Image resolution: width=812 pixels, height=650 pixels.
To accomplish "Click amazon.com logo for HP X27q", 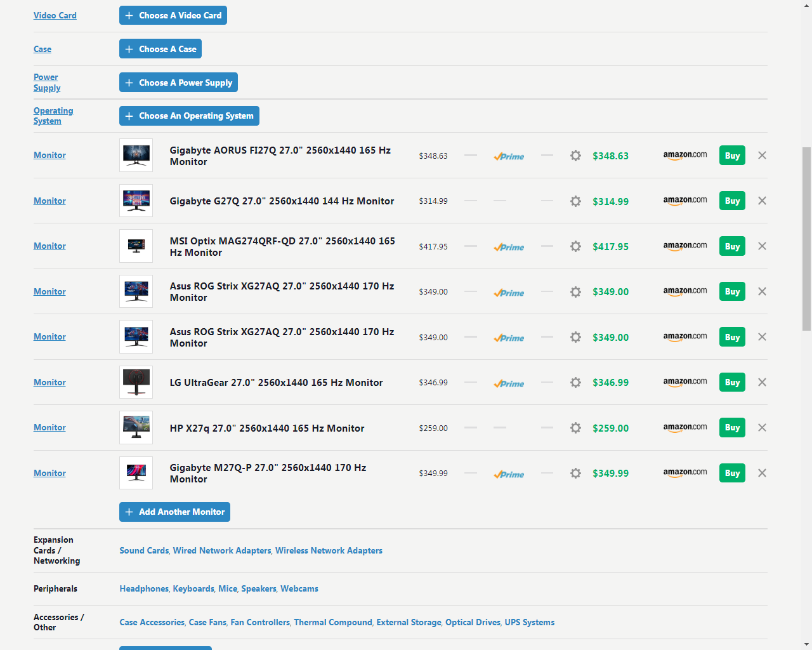I will pyautogui.click(x=684, y=428).
